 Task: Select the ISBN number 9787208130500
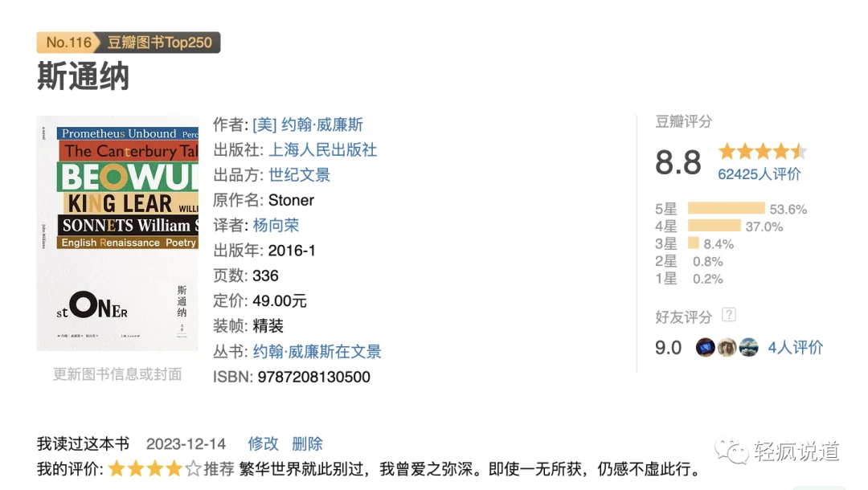pos(314,378)
